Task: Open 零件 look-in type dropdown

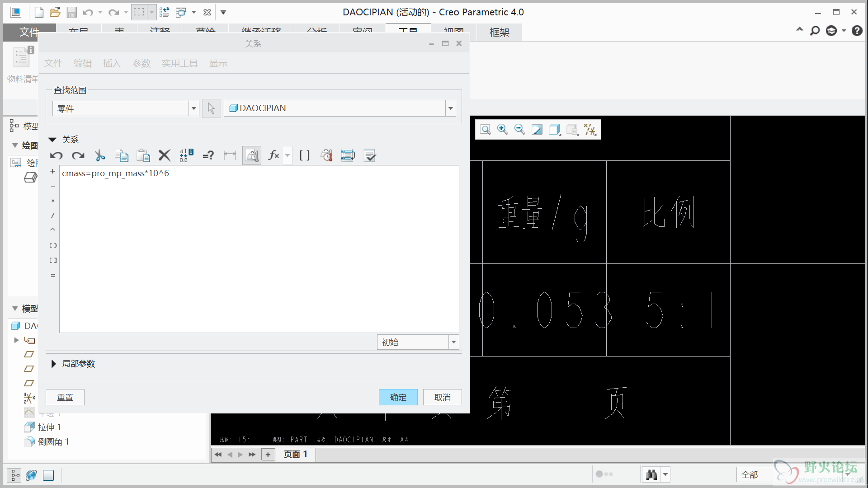Action: click(126, 108)
